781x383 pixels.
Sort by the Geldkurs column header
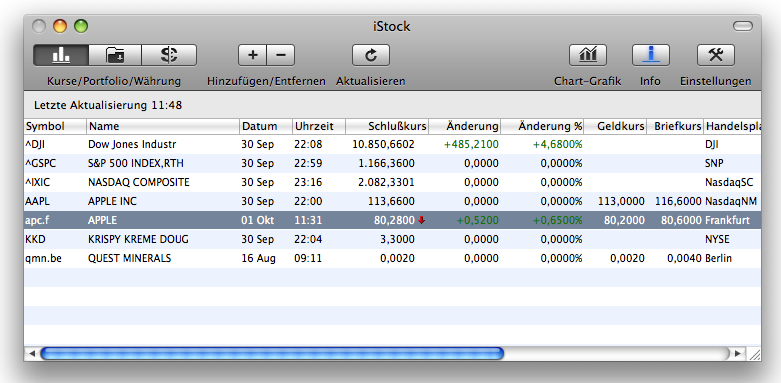click(x=616, y=127)
